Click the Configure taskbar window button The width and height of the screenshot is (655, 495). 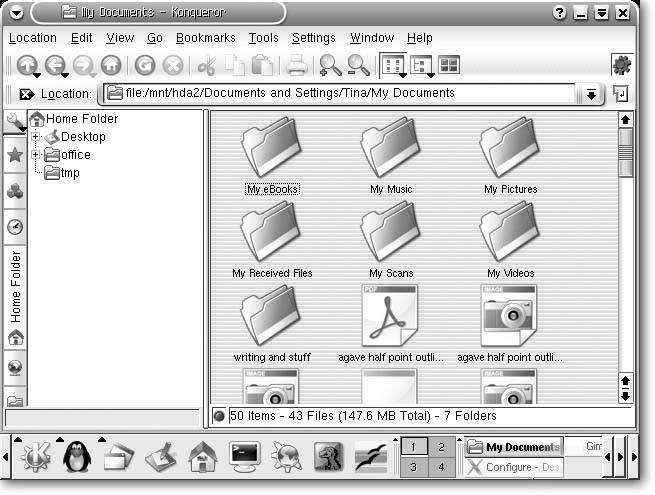(x=514, y=468)
